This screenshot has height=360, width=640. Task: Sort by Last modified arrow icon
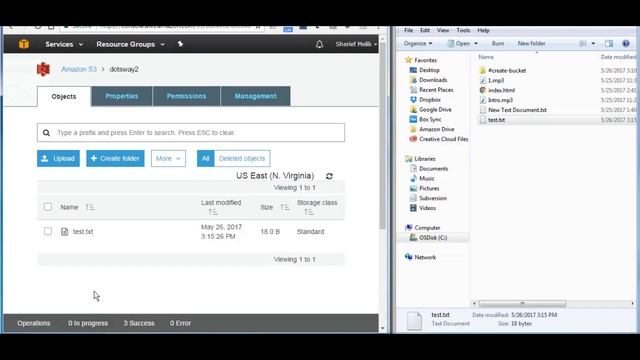click(213, 212)
